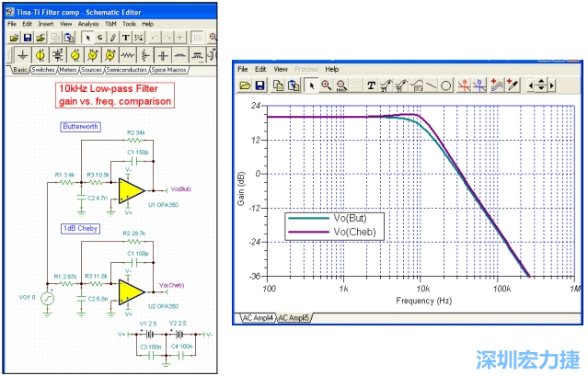This screenshot has width=588, height=376.
Task: Click the Save icon in schematic editor toolbar
Action: point(29,38)
